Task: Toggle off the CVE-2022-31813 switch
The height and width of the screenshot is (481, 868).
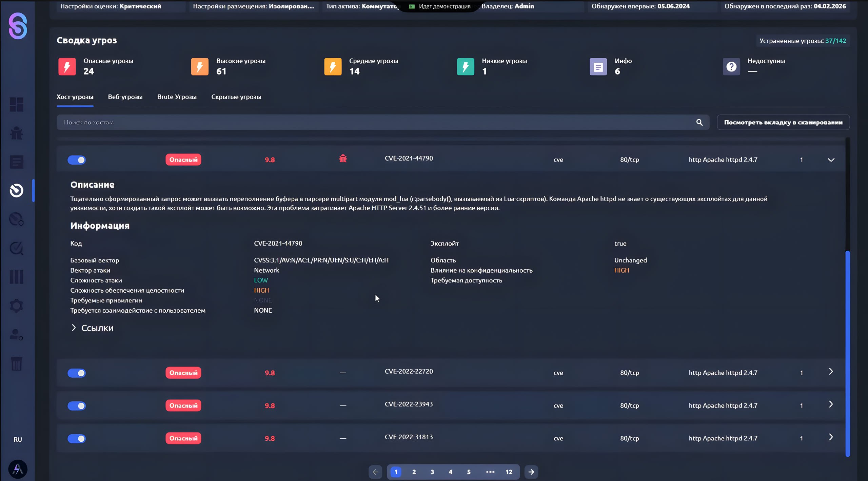Action: (x=77, y=439)
